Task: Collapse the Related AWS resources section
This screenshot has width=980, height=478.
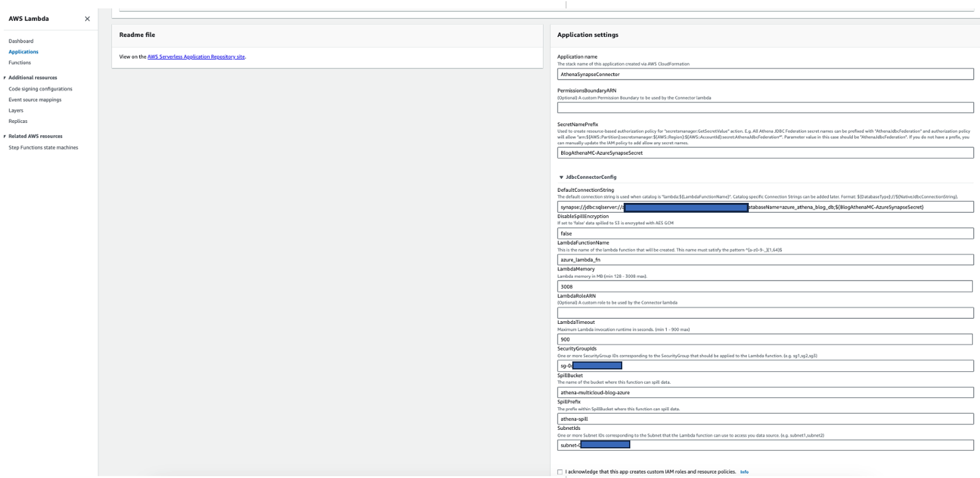Action: 5,136
